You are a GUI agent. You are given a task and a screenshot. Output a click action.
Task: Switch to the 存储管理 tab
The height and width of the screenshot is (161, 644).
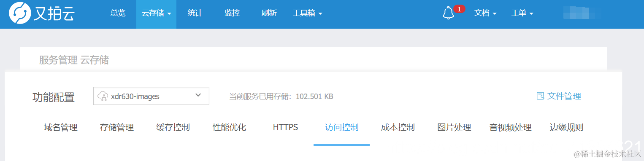point(117,127)
